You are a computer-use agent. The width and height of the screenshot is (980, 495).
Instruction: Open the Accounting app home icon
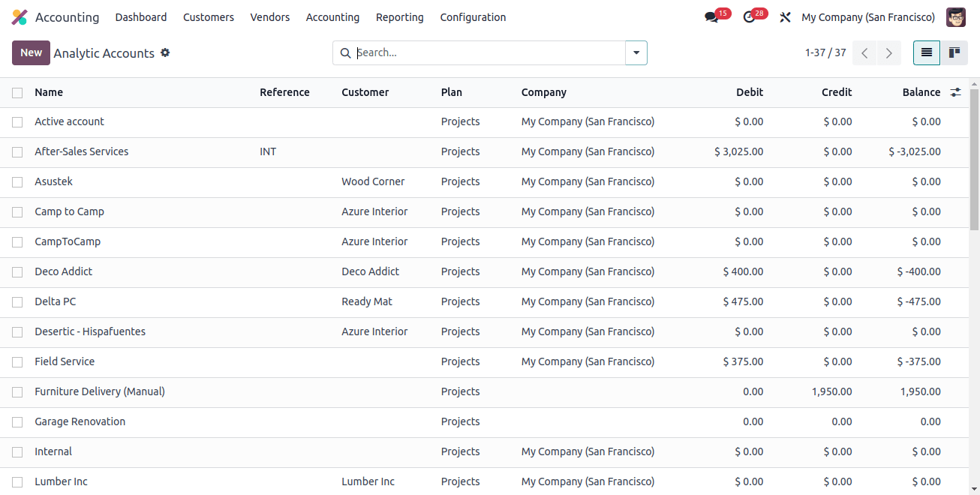20,17
